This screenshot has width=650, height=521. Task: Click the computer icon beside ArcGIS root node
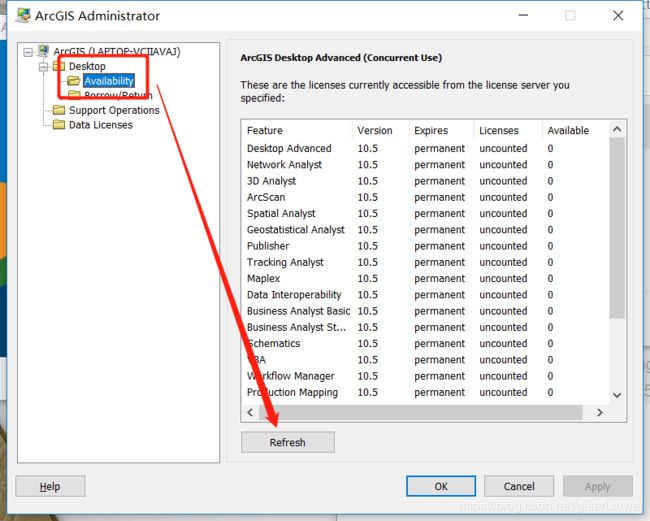(x=43, y=51)
